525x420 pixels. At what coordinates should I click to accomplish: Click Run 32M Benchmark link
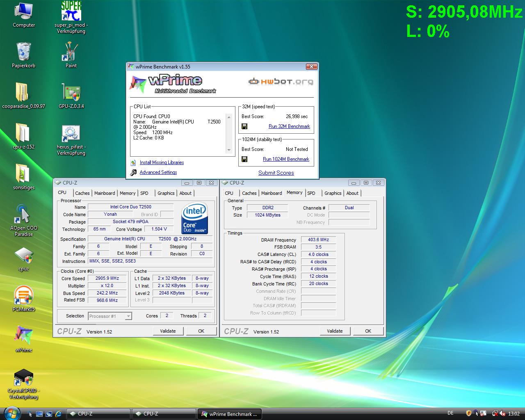point(289,126)
